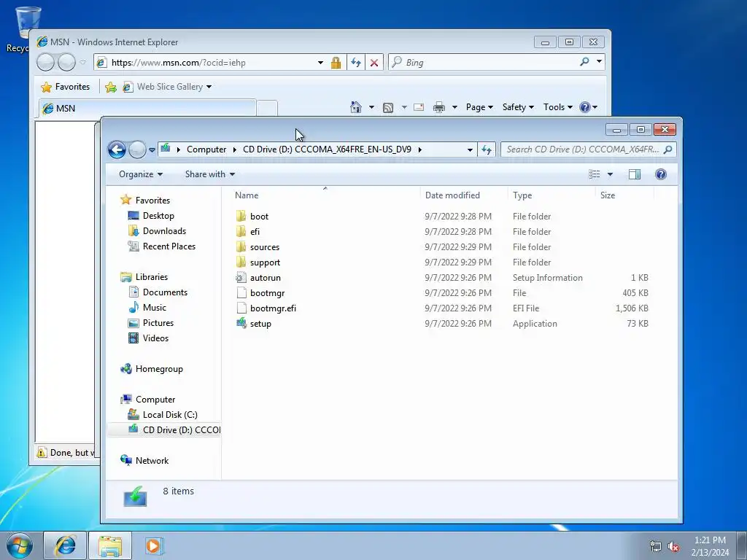Click the Explorer search field
The width and height of the screenshot is (747, 560).
tap(589, 149)
